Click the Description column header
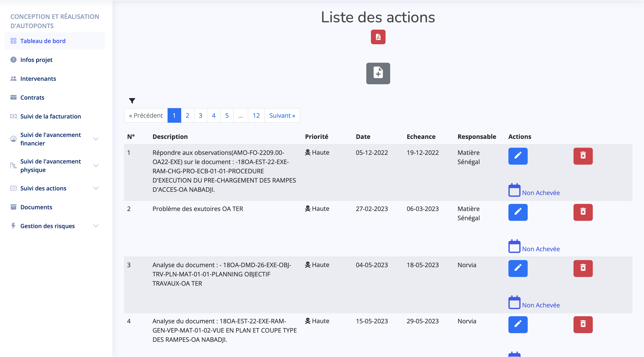The width and height of the screenshot is (644, 357). click(x=170, y=137)
